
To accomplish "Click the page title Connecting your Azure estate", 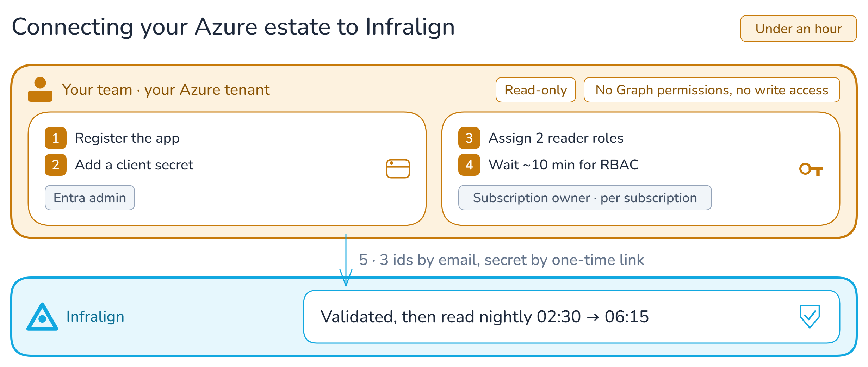I will (x=233, y=27).
